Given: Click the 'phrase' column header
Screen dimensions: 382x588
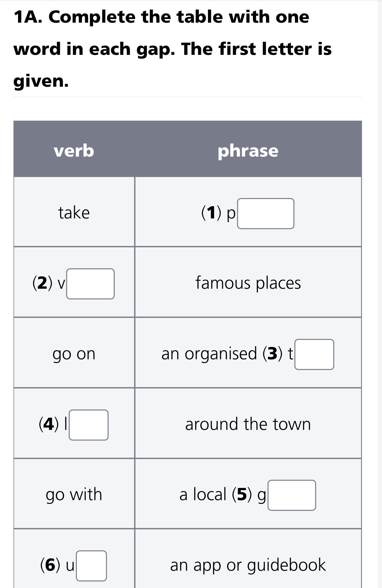Looking at the screenshot, I should 248,151.
